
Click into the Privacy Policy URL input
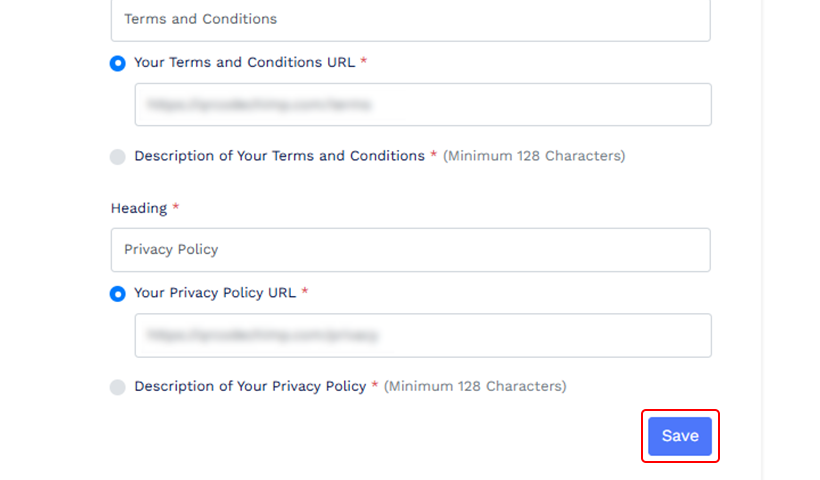[423, 336]
